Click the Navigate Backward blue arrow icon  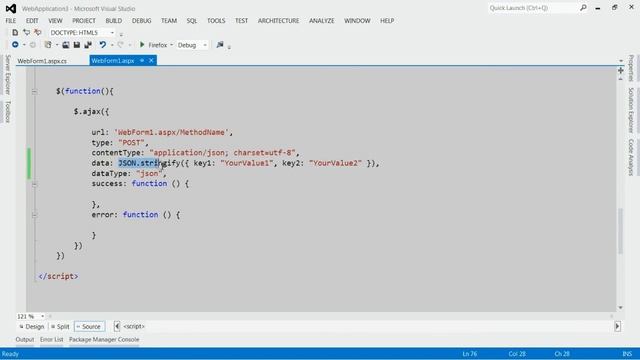click(x=15, y=44)
